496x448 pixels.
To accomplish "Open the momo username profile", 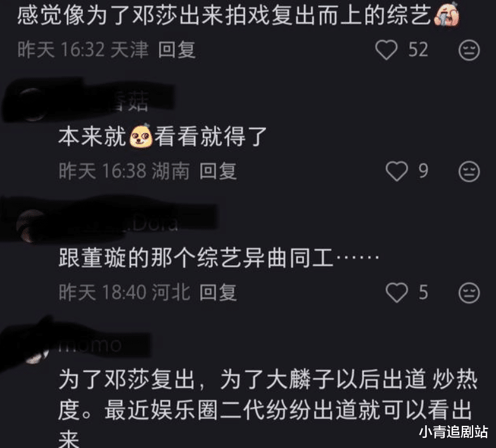I will tap(89, 344).
